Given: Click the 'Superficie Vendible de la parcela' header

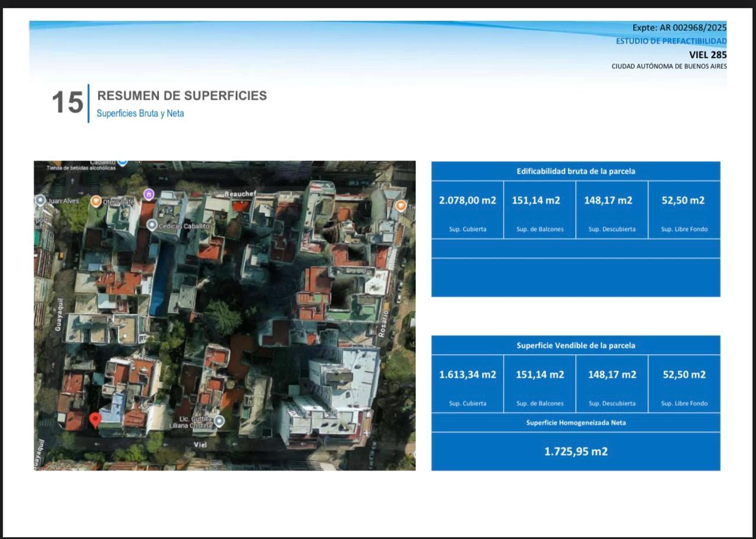Looking at the screenshot, I should tap(576, 345).
